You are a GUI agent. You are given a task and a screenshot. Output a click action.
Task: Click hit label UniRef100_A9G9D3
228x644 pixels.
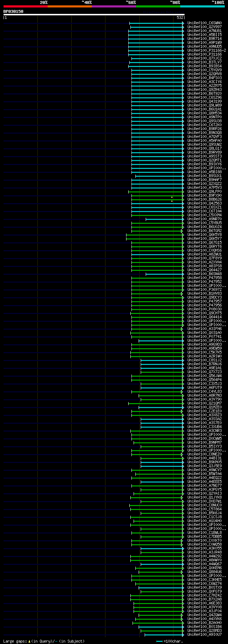[x=204, y=345]
